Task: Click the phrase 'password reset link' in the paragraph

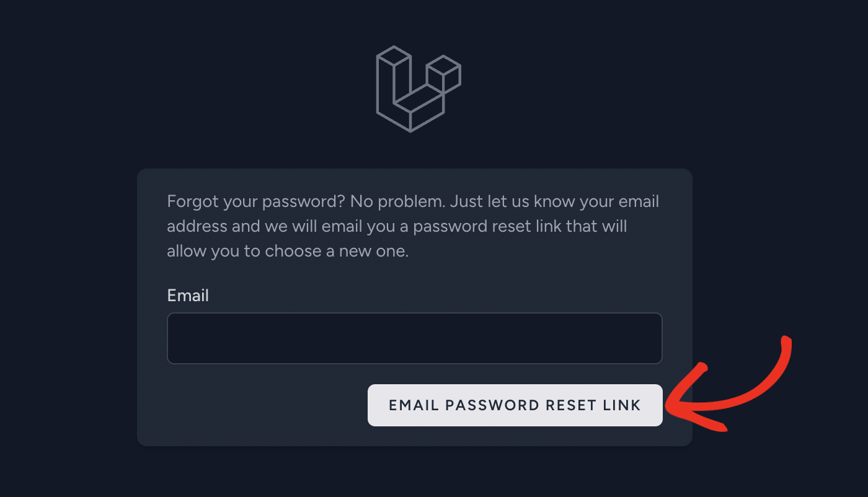Action: 490,226
